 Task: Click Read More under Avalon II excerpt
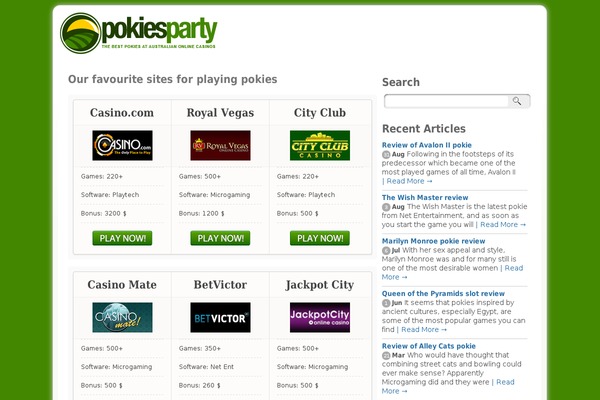[409, 181]
